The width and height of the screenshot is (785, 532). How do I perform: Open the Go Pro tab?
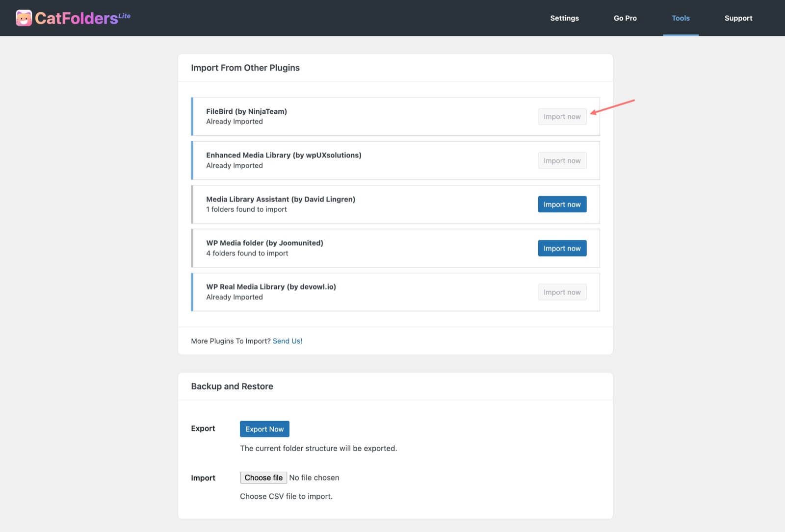(625, 18)
